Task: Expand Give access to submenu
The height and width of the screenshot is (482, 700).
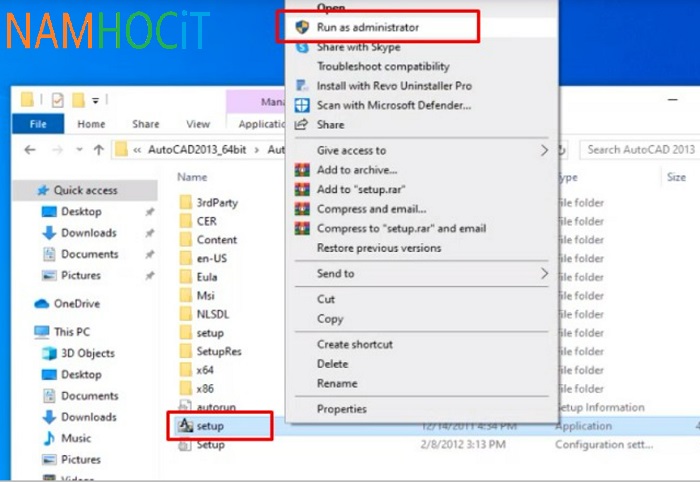Action: tap(421, 150)
